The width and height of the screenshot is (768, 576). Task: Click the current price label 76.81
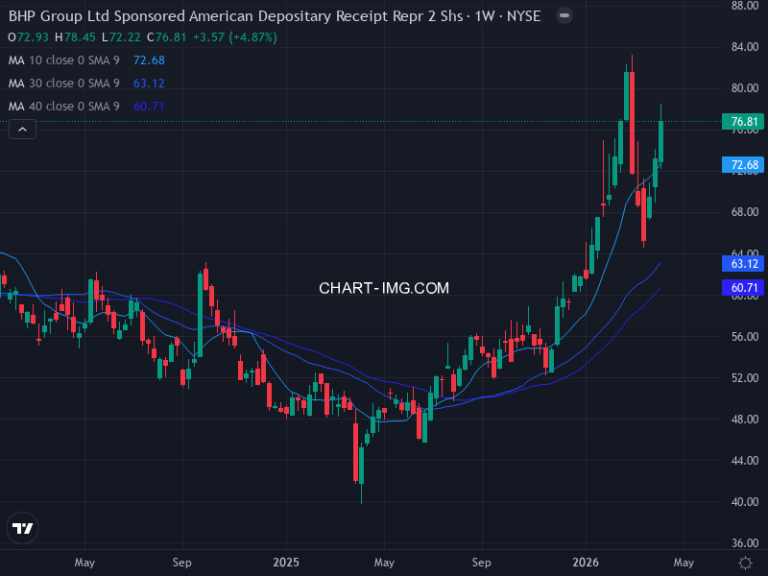pyautogui.click(x=743, y=121)
